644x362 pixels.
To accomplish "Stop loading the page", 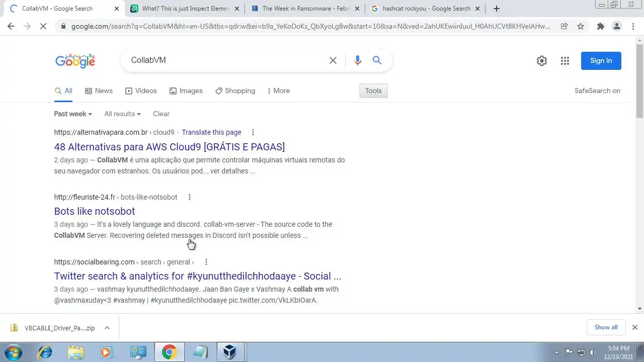I will (x=43, y=26).
